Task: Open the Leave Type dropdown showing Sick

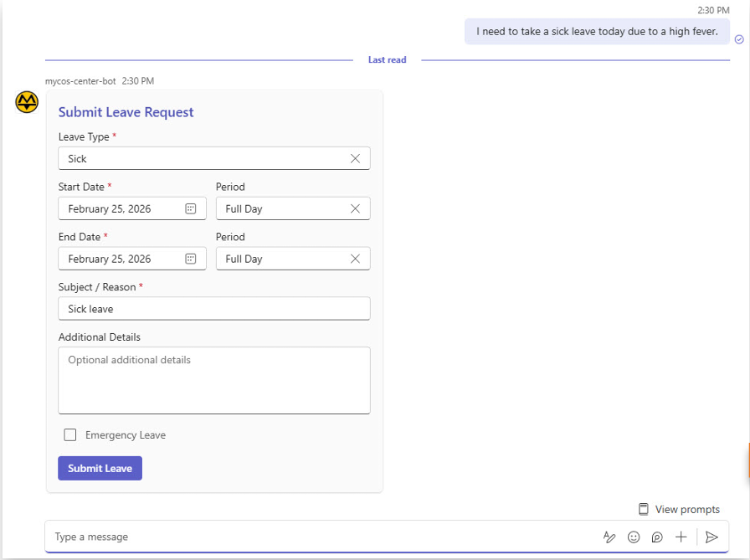Action: 213,158
